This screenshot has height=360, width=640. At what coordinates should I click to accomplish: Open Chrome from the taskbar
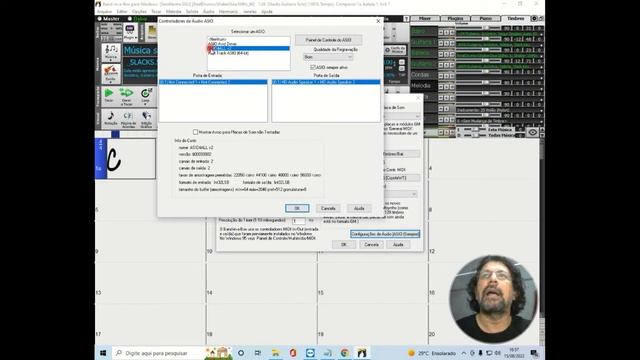(x=345, y=353)
